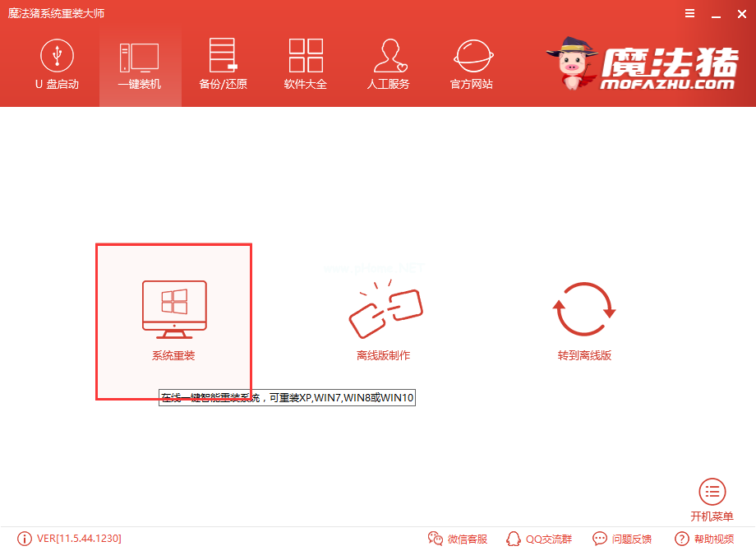
Task: Submit 问题反馈 feedback
Action: click(623, 539)
